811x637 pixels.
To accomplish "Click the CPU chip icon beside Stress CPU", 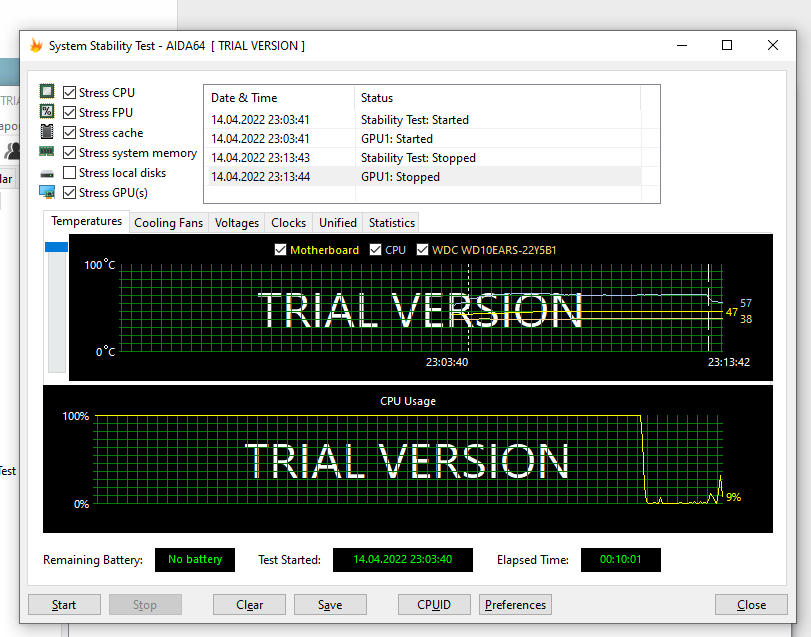I will pyautogui.click(x=47, y=92).
